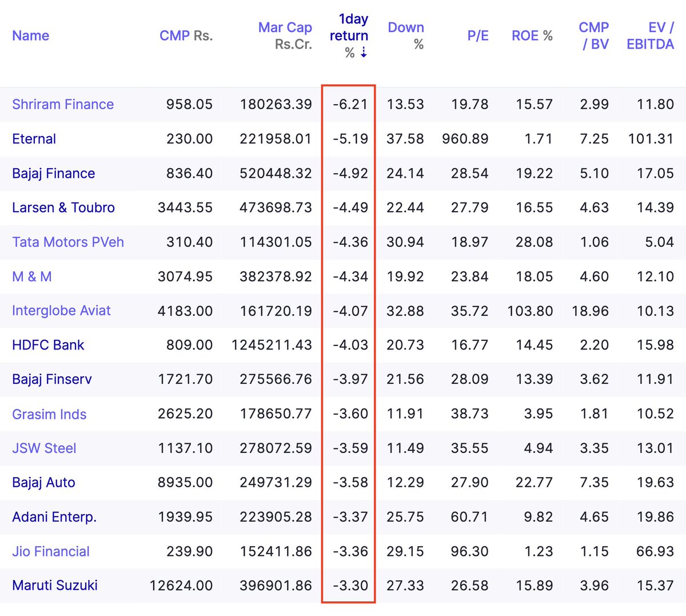Select Tata Motors PVeh EV/EBITDA 5.04

point(660,242)
